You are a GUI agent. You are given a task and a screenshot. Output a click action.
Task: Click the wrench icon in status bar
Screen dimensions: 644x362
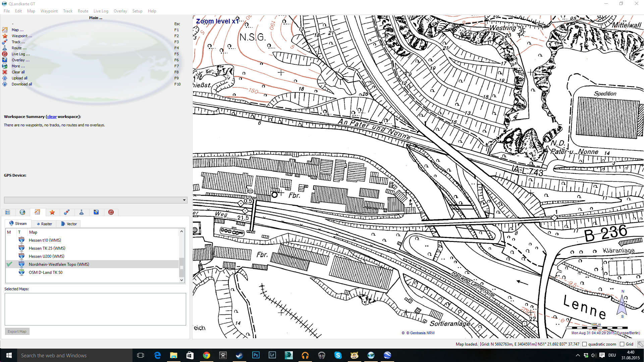640,344
